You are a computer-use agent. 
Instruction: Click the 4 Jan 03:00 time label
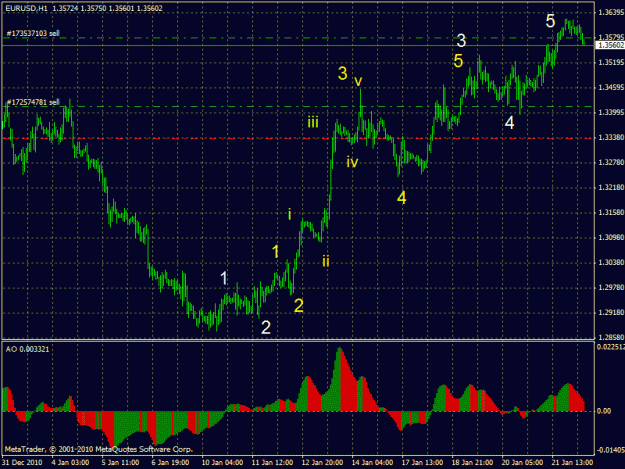70,463
